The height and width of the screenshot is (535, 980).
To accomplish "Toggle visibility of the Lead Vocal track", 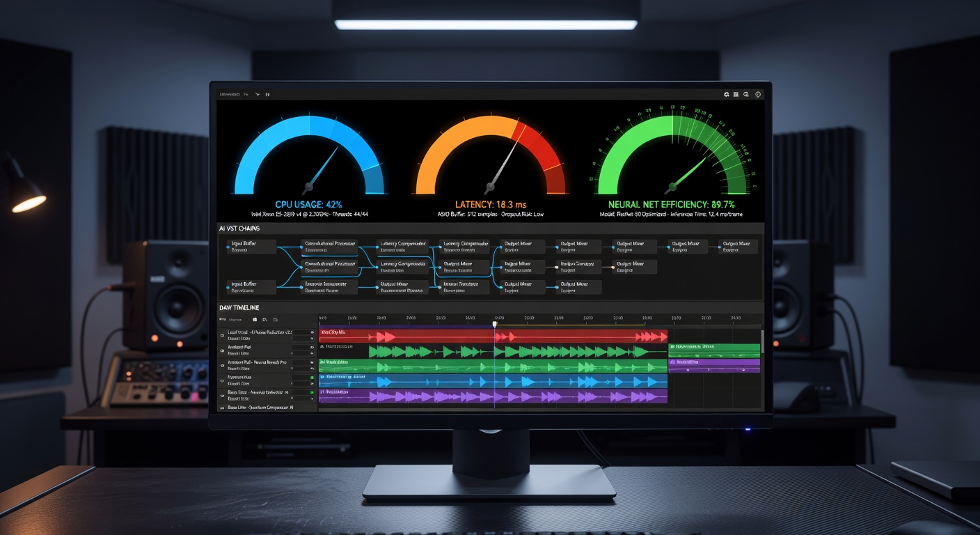I will 222,335.
